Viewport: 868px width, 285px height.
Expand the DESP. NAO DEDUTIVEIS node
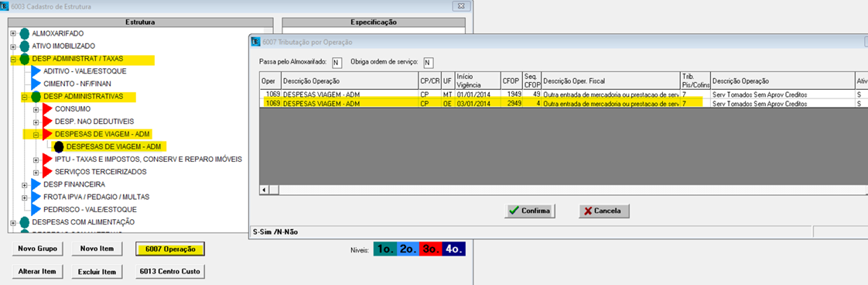tap(36, 122)
